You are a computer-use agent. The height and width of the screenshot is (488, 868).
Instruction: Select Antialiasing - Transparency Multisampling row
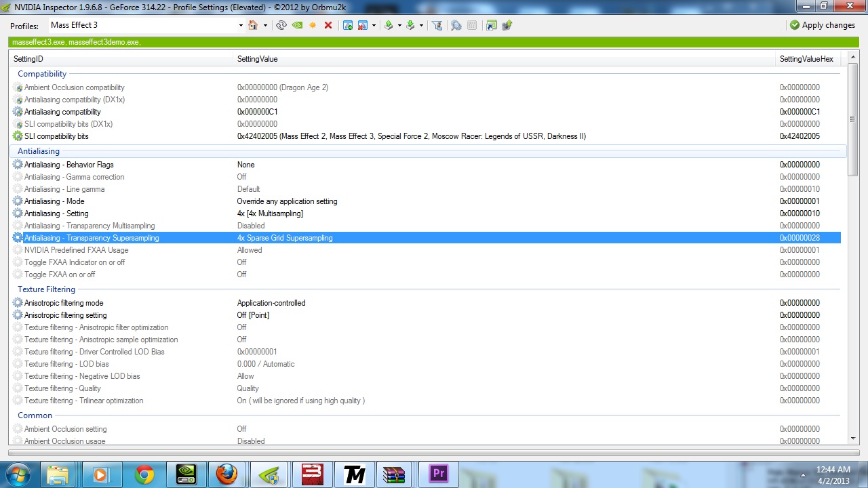click(x=425, y=226)
